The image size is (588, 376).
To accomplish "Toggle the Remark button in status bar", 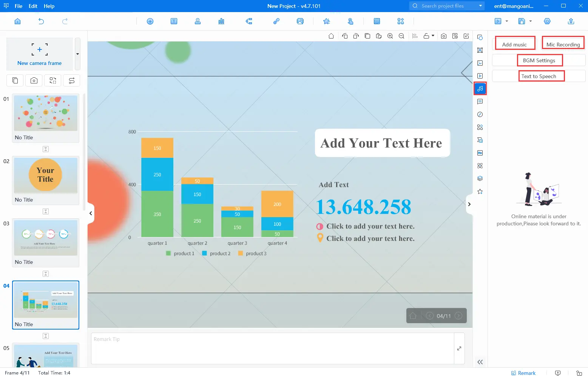I will [523, 373].
